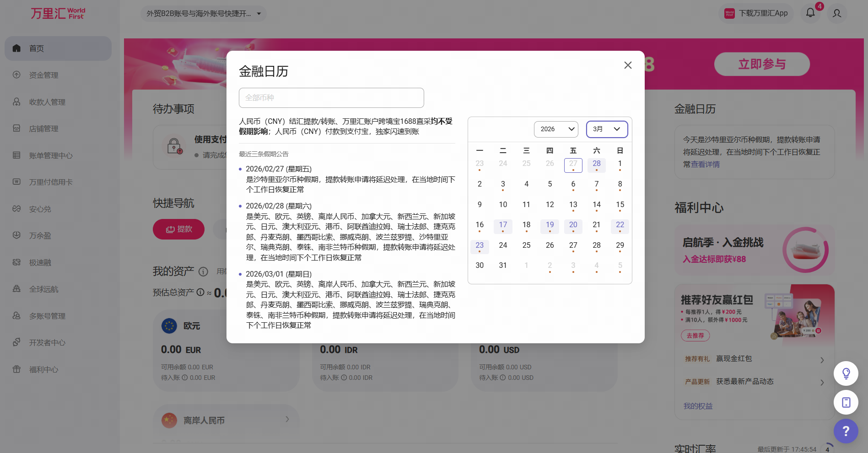Screen dimensions: 868x453
Task: Click the 立即参与 banner button
Action: (x=762, y=64)
